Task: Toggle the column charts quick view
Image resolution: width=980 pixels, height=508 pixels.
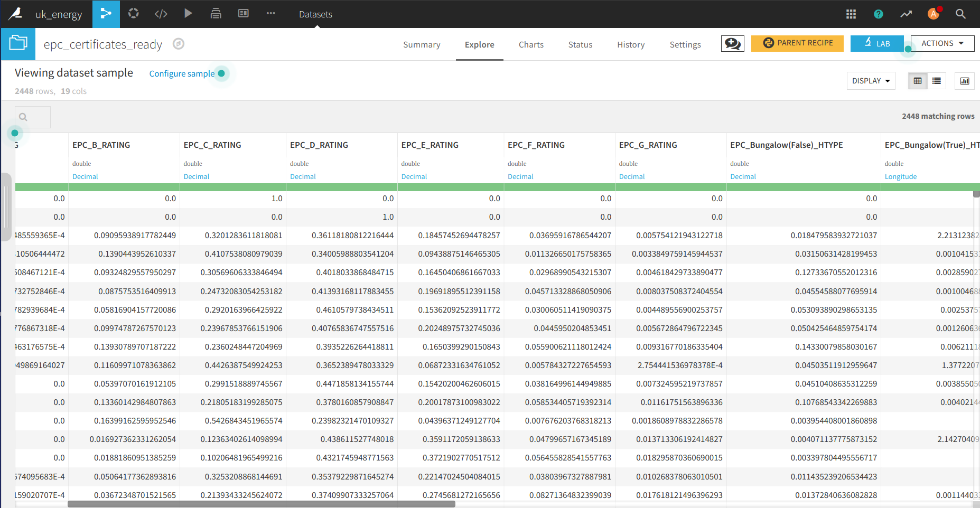Action: tap(964, 81)
